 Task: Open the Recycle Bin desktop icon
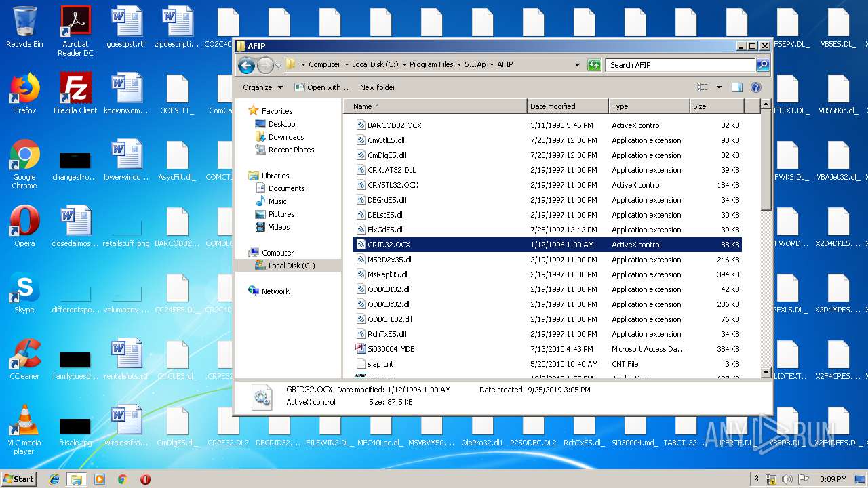[24, 27]
